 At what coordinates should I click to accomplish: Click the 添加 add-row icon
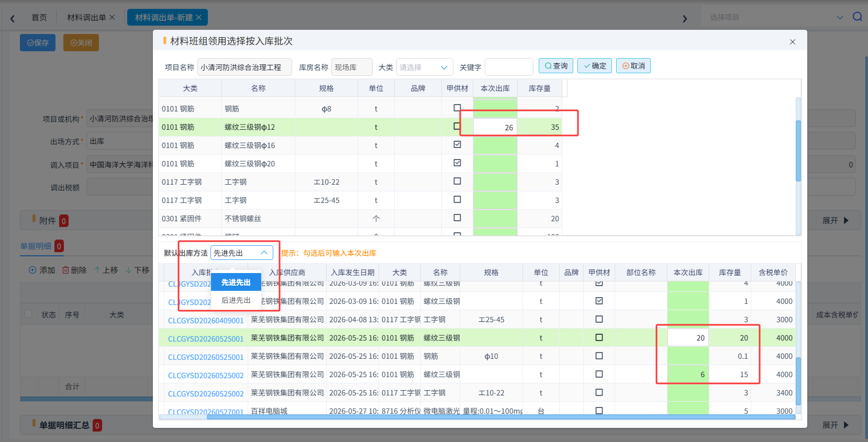32,270
